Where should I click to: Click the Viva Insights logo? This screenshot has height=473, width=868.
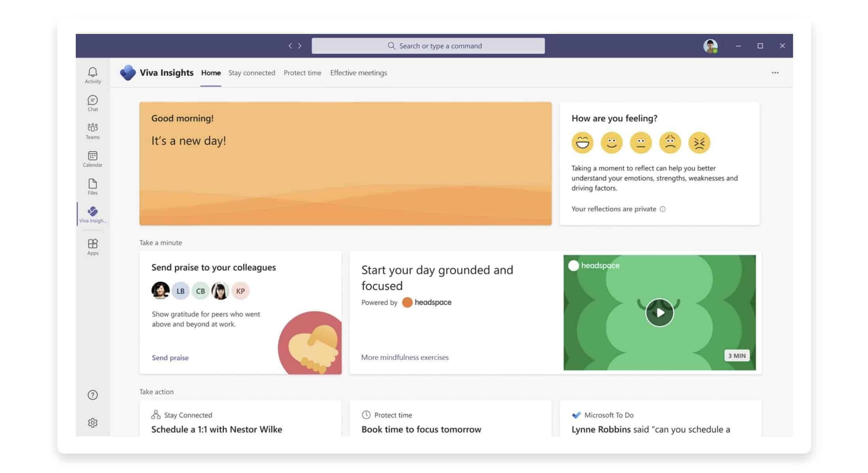coord(128,73)
